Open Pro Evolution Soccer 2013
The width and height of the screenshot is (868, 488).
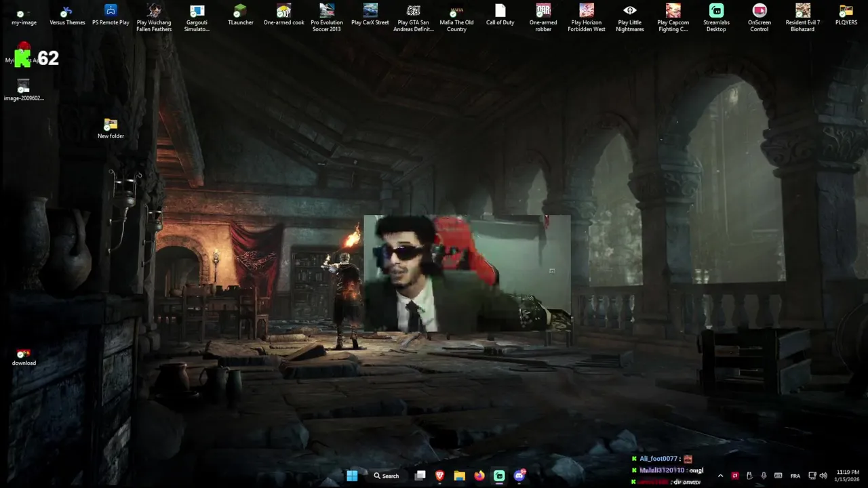(x=327, y=18)
